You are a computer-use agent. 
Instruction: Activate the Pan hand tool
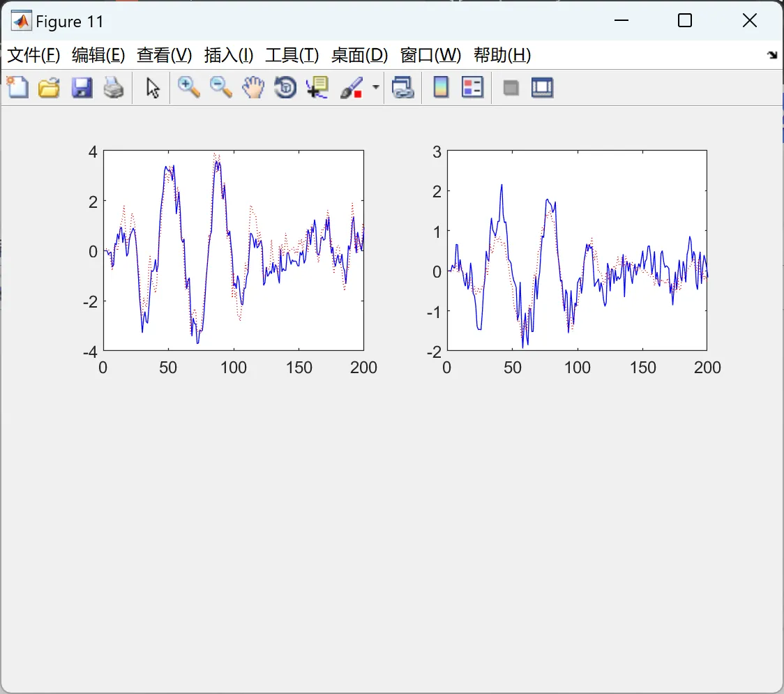coord(253,87)
